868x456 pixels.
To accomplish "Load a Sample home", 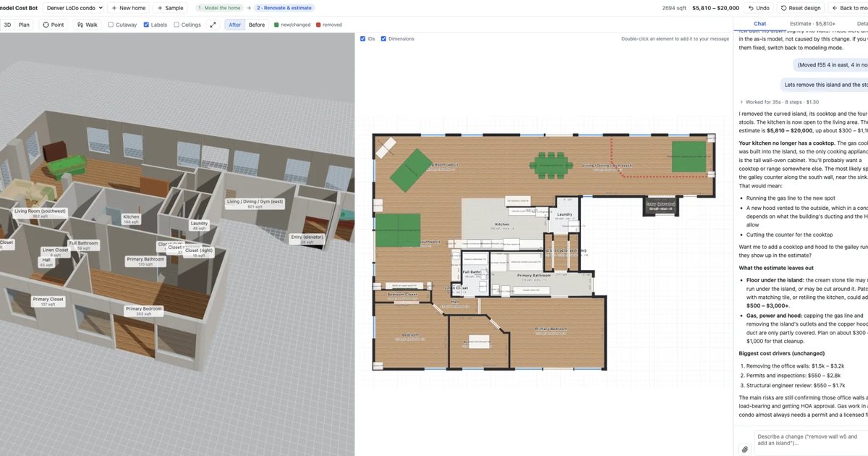I will point(170,8).
